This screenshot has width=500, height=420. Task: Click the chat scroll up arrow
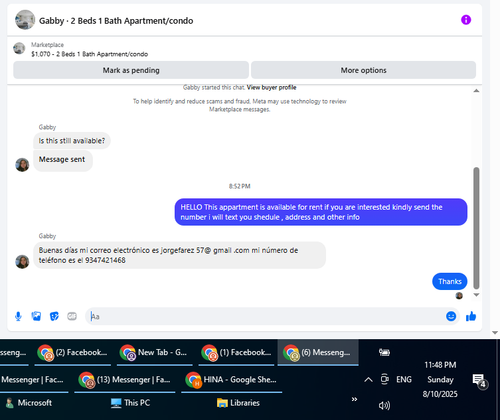click(x=476, y=91)
